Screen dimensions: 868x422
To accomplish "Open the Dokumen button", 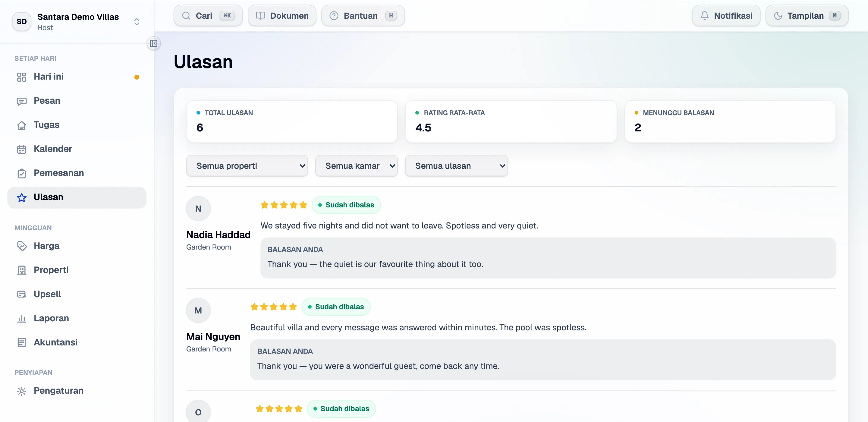I will click(x=282, y=16).
